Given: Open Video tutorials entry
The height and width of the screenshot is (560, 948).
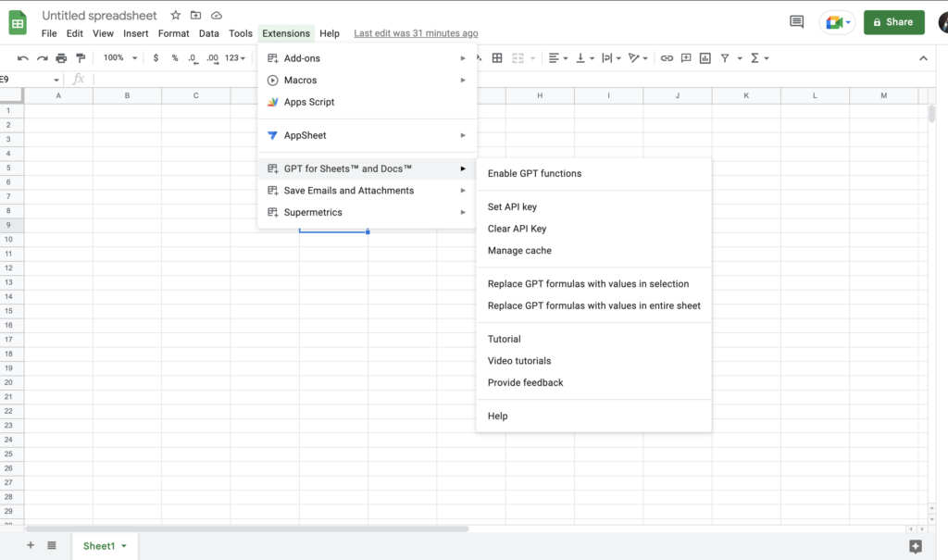Looking at the screenshot, I should pyautogui.click(x=593, y=361).
